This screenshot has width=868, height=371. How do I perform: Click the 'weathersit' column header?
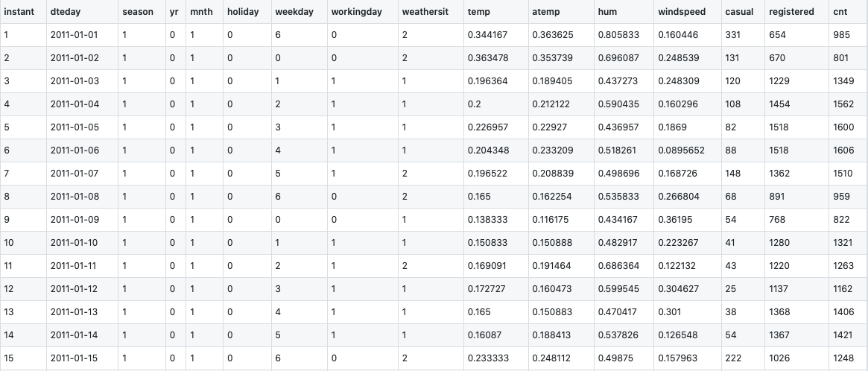tap(425, 13)
